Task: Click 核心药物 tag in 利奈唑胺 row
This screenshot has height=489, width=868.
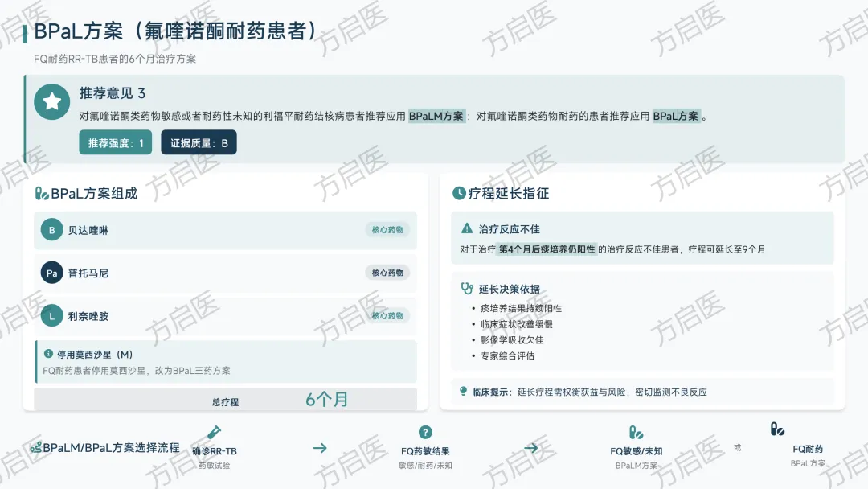Action: (387, 315)
